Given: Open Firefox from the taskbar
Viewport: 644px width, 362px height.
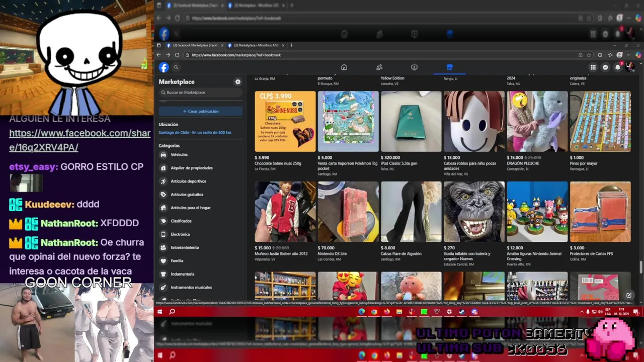Looking at the screenshot, I should tap(387, 312).
